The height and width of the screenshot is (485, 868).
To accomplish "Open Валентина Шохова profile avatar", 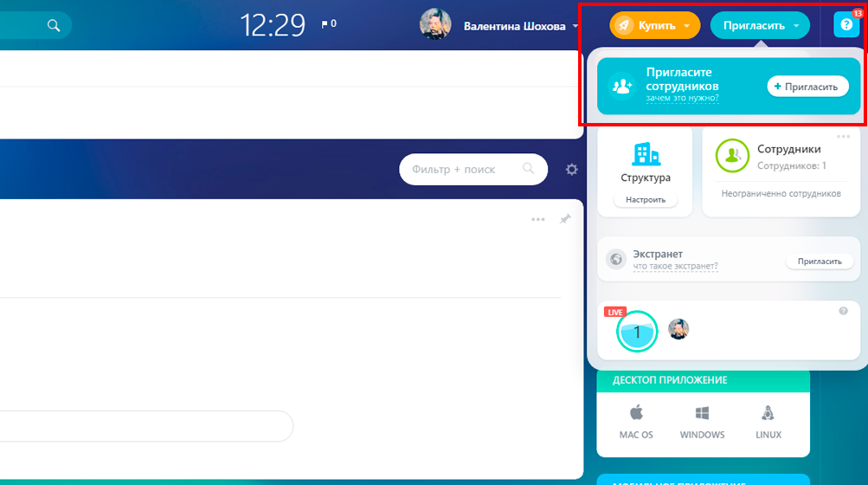I will 435,24.
